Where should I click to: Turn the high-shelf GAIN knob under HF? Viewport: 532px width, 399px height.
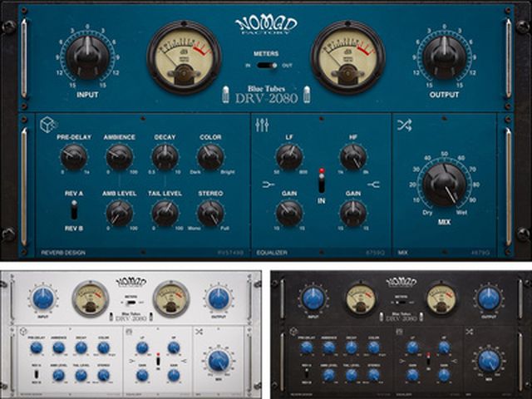coord(352,214)
